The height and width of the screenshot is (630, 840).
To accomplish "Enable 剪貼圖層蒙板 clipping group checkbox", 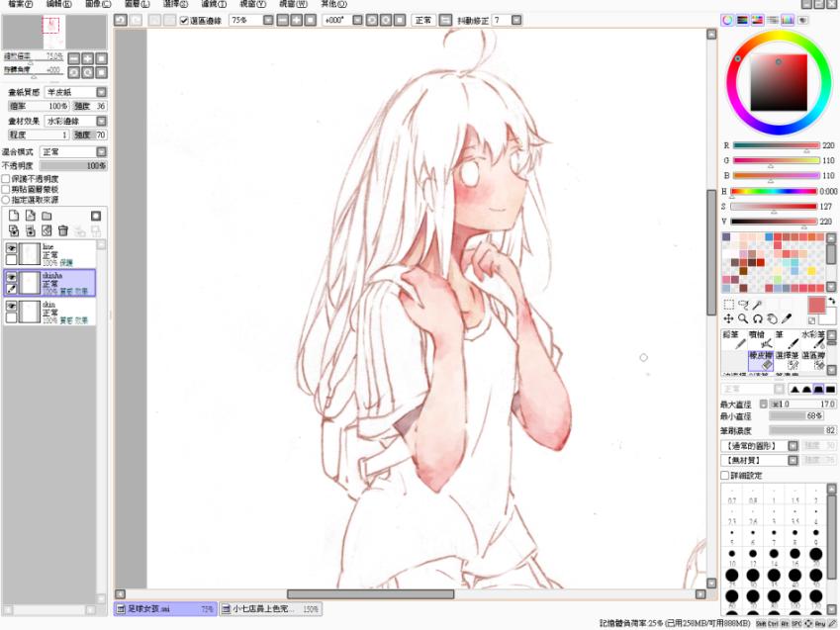I will tap(6, 189).
